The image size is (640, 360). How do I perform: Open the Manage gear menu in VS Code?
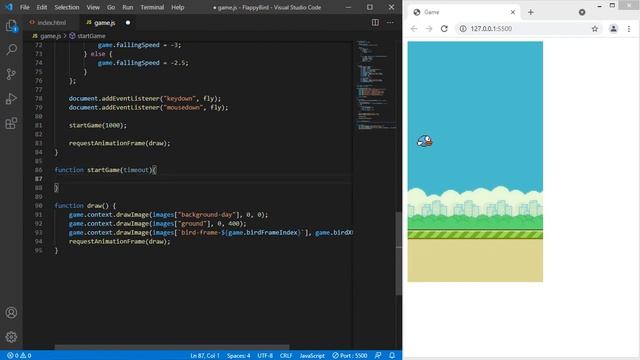click(11, 337)
